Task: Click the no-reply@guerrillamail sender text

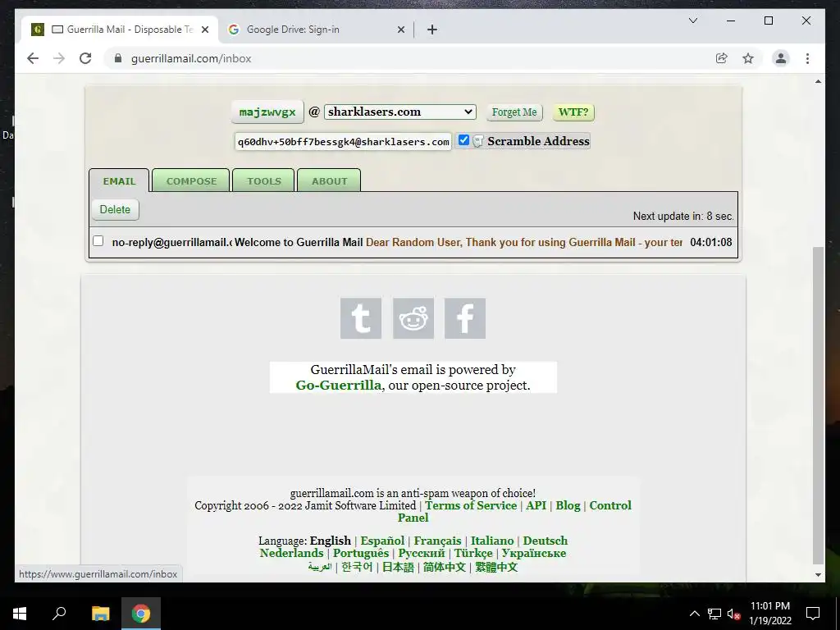Action: tap(171, 242)
